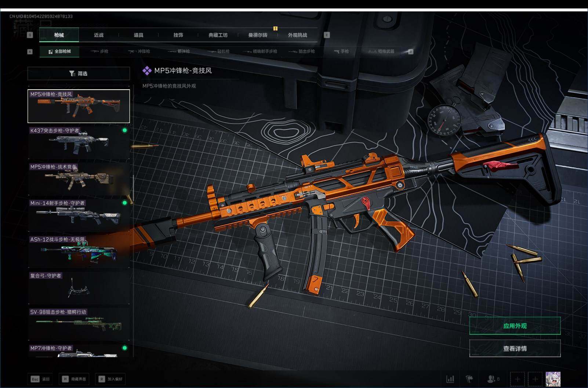
Task: Go to the 曼德尔砖 tab
Action: click(258, 35)
